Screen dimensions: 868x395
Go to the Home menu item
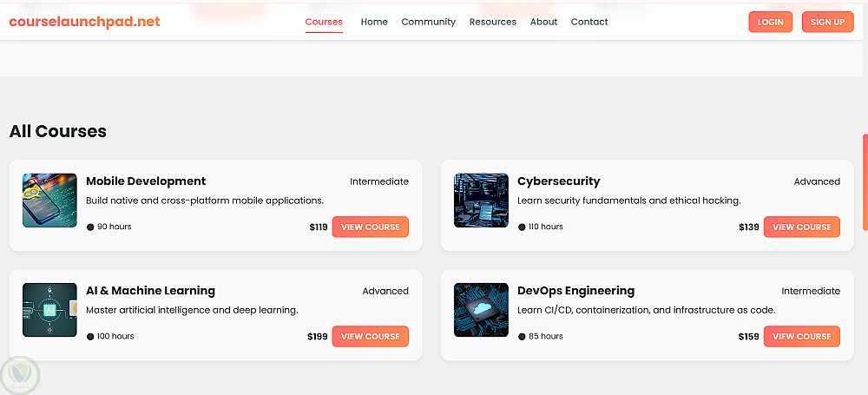click(374, 22)
